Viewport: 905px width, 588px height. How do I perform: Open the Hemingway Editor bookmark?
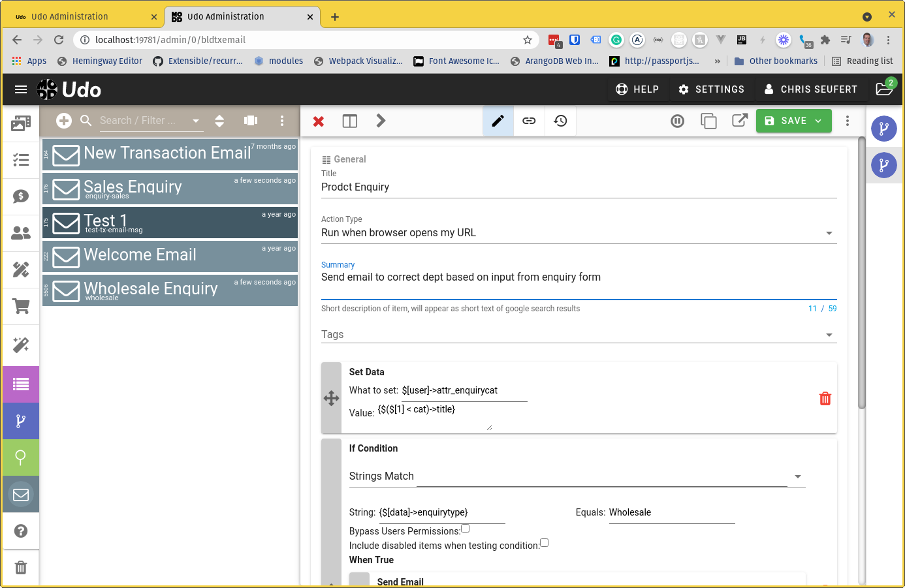100,61
